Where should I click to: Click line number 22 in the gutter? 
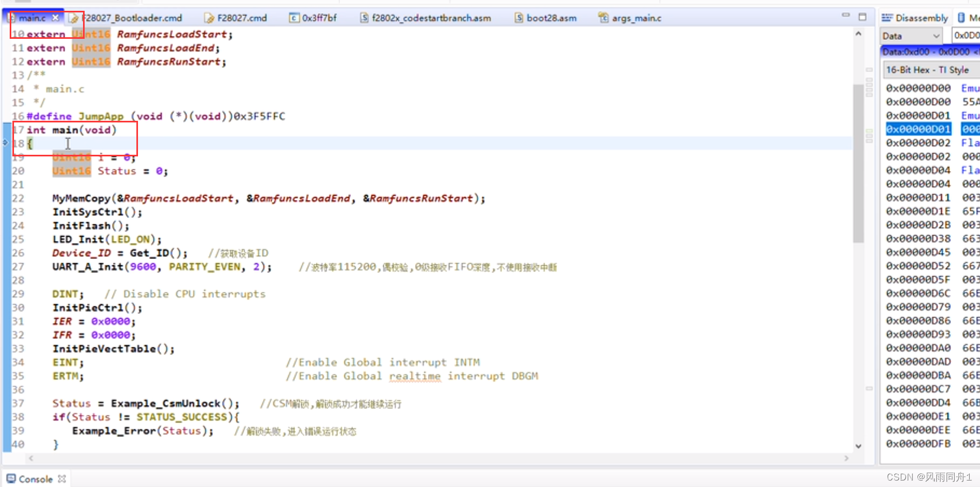(18, 198)
